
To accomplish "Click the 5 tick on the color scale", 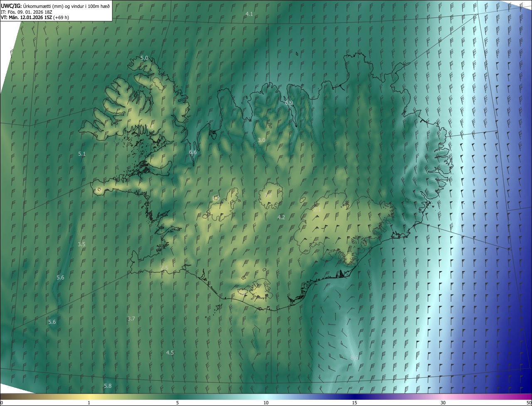I will (x=177, y=403).
